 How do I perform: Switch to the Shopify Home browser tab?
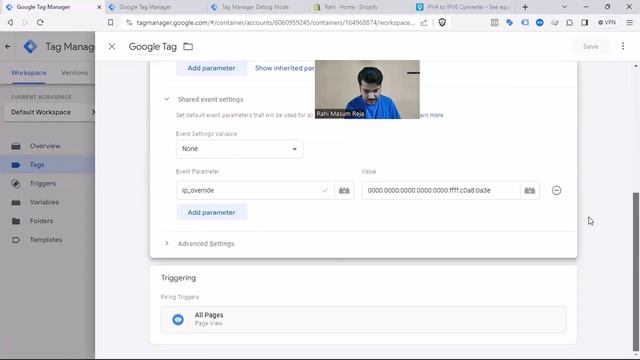click(351, 7)
